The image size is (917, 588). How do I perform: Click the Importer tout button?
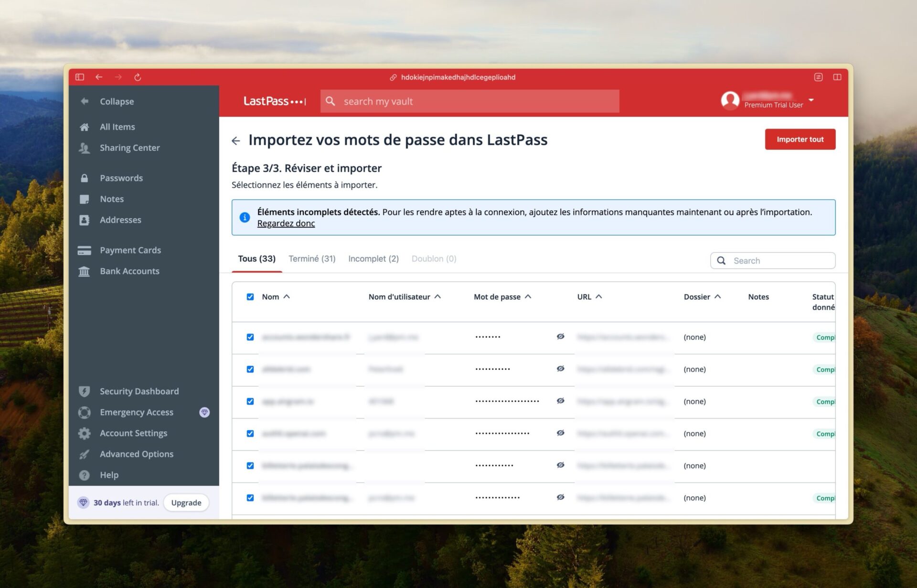(800, 139)
